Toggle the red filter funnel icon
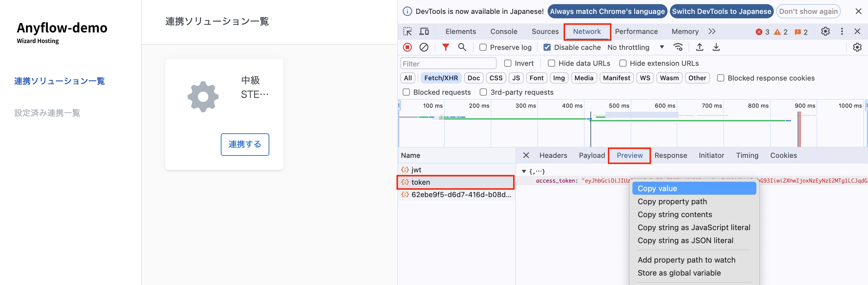Image resolution: width=868 pixels, height=285 pixels. pyautogui.click(x=446, y=47)
